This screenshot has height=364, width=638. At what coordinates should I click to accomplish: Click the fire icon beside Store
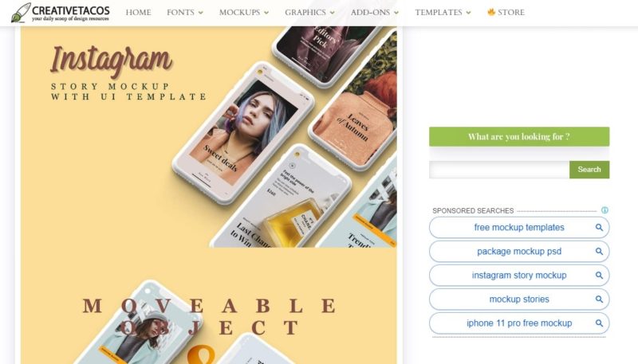pos(491,12)
